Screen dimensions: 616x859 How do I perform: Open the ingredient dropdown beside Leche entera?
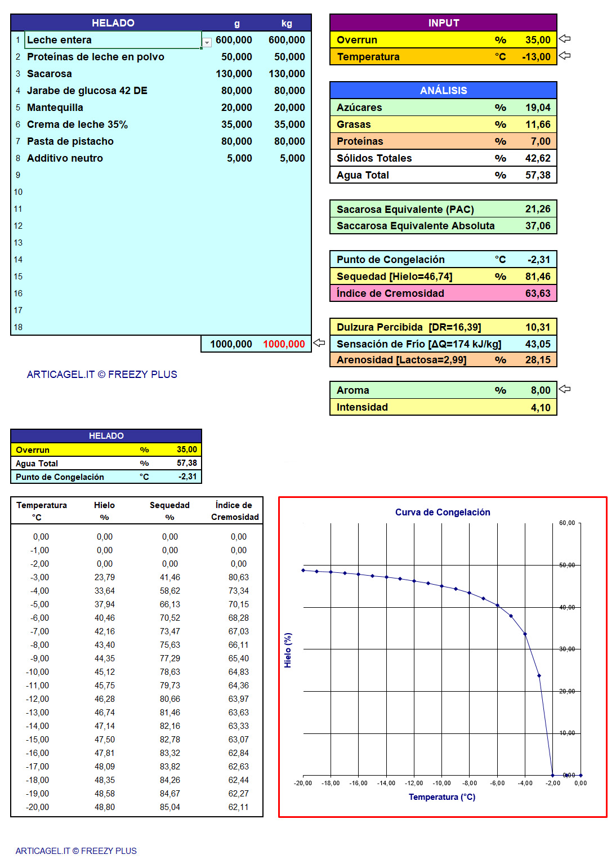(x=207, y=42)
